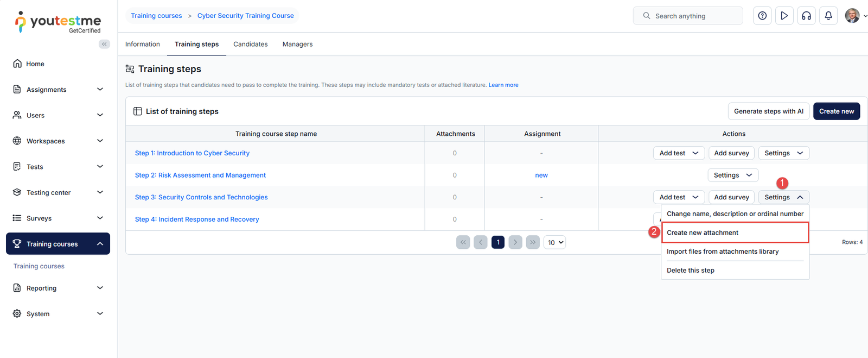The height and width of the screenshot is (358, 868).
Task: Click the help question mark icon
Action: click(x=762, y=16)
